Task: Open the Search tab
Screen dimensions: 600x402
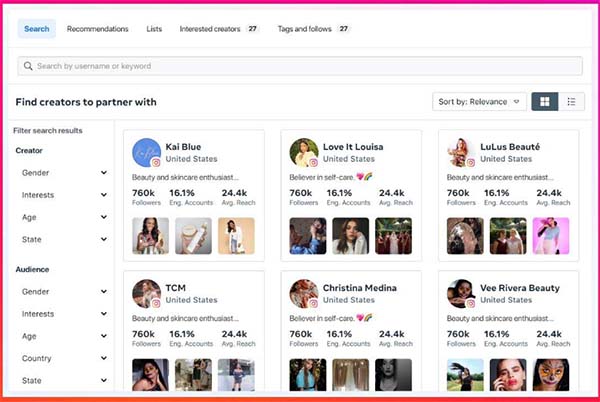Action: [37, 29]
